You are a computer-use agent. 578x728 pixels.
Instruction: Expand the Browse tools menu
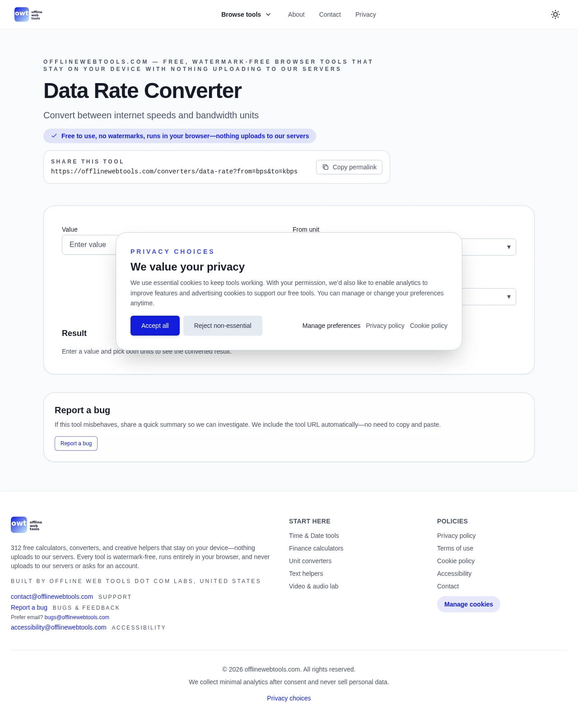coord(246,14)
